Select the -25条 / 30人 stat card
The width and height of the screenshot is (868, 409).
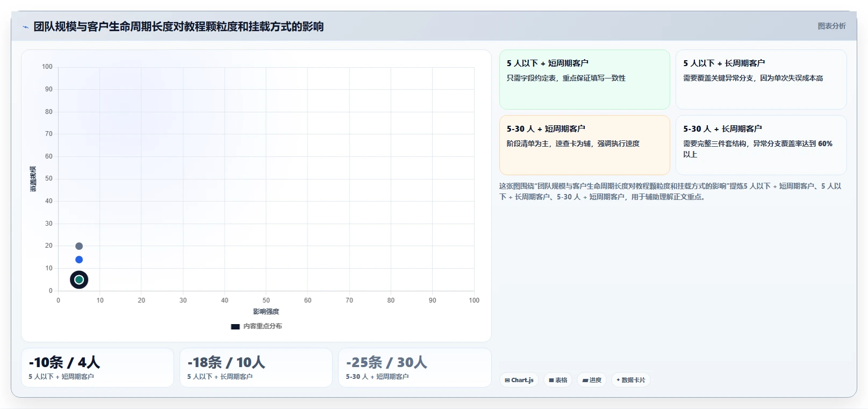pyautogui.click(x=415, y=368)
